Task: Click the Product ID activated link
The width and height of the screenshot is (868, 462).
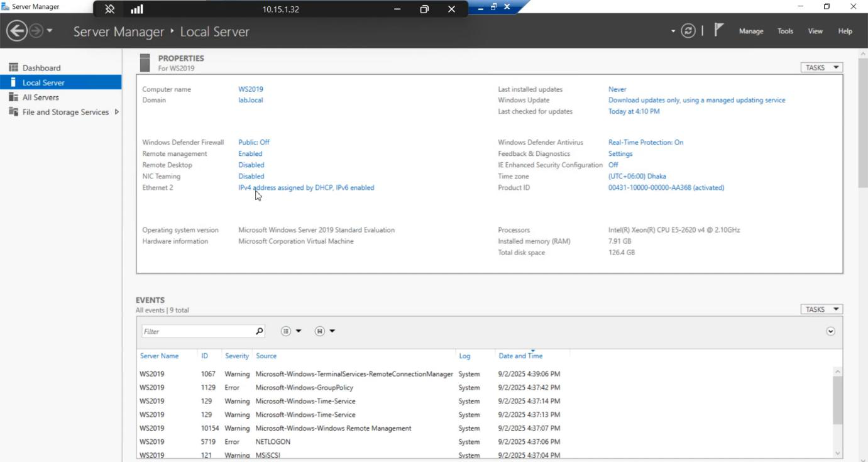Action: click(x=666, y=187)
